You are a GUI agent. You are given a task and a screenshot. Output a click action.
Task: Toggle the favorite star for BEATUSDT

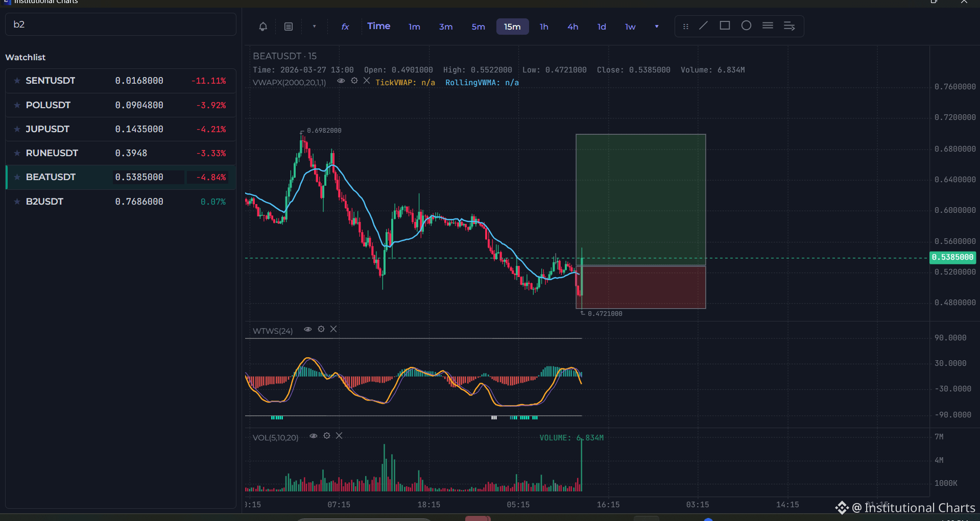click(x=17, y=177)
